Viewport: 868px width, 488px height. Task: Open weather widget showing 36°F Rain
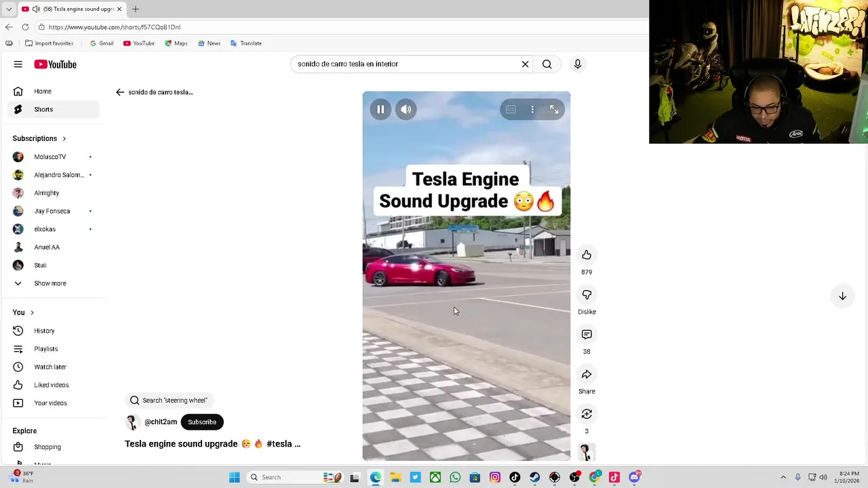click(x=22, y=477)
